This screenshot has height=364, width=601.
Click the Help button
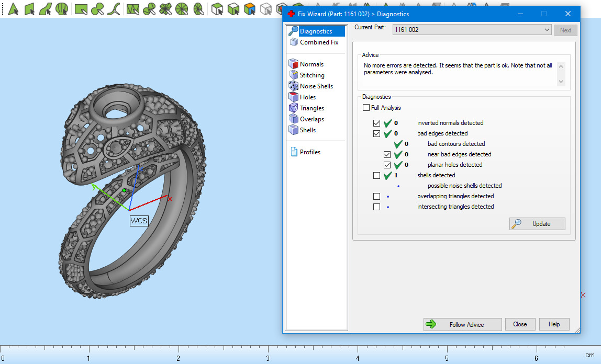pos(554,324)
